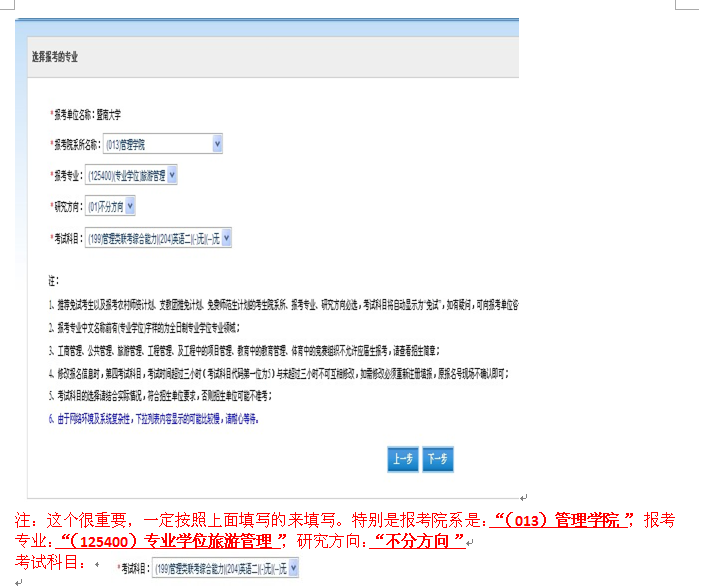Click the 注: heading above the notes
The image size is (703, 586).
pos(54,280)
